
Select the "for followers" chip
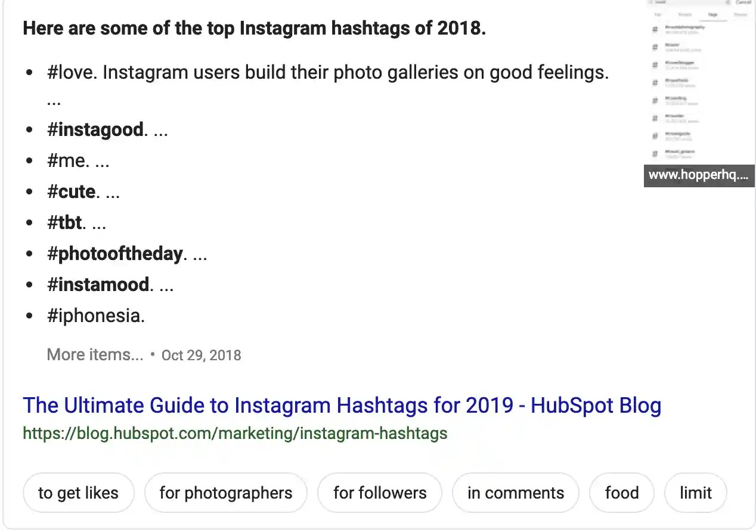[x=380, y=493]
